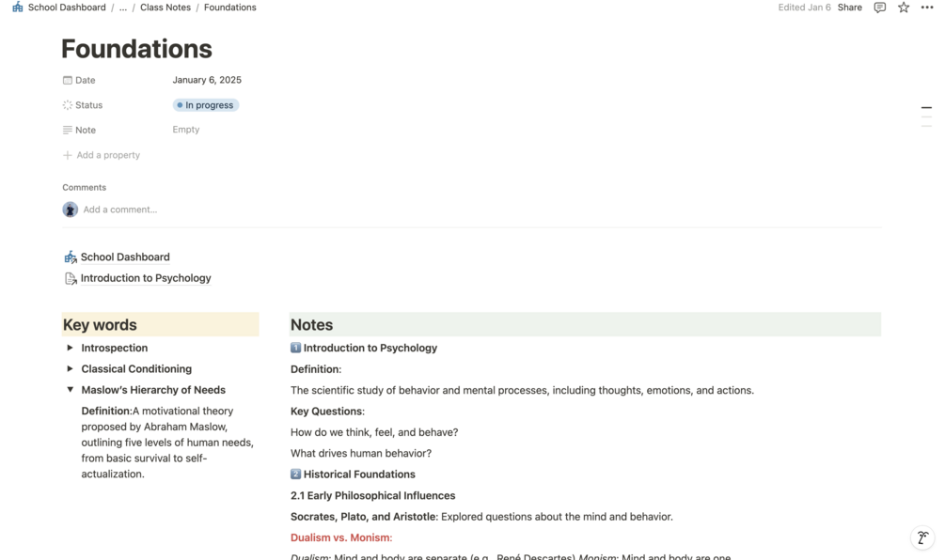This screenshot has height=560, width=945.
Task: Collapse Maslow's Hierarchy of Needs toggle
Action: click(x=70, y=390)
